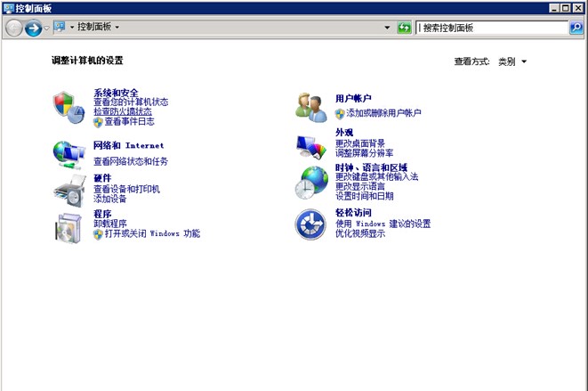Open the 类别 view mode dropdown
This screenshot has height=391, width=588.
coord(512,61)
